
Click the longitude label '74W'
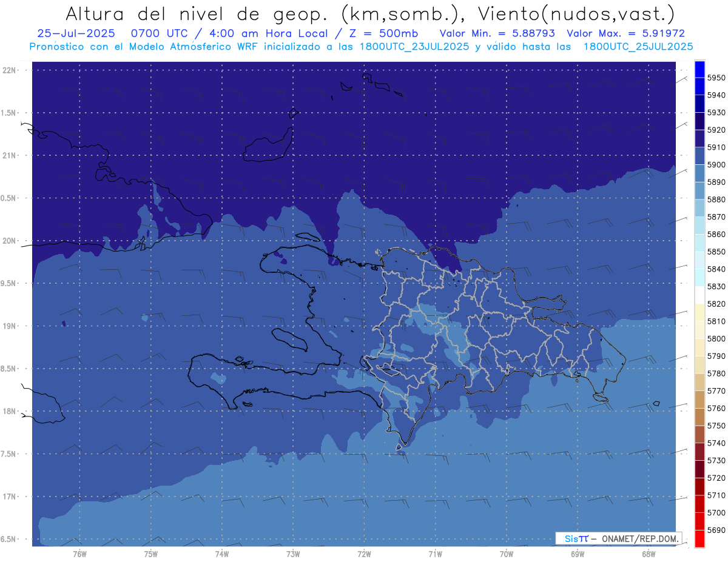[221, 554]
